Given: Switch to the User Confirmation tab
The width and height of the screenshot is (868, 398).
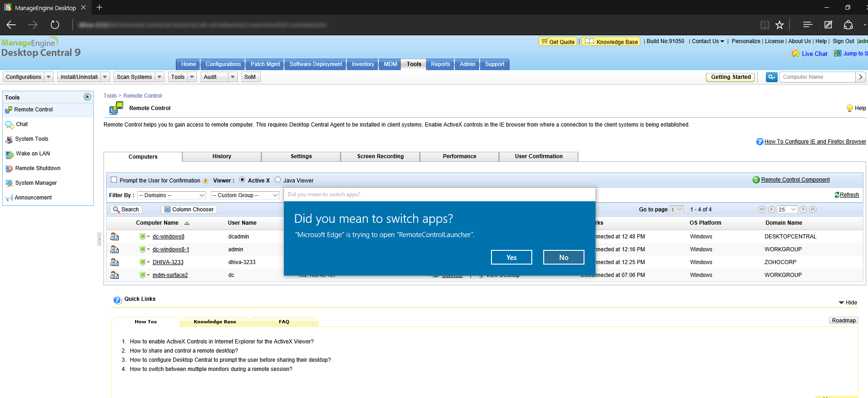Looking at the screenshot, I should click(x=539, y=156).
